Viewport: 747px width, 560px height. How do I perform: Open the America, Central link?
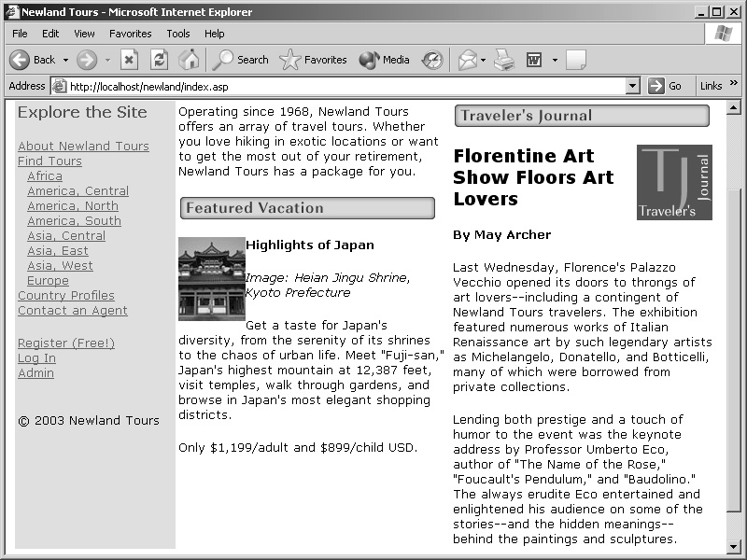click(78, 191)
